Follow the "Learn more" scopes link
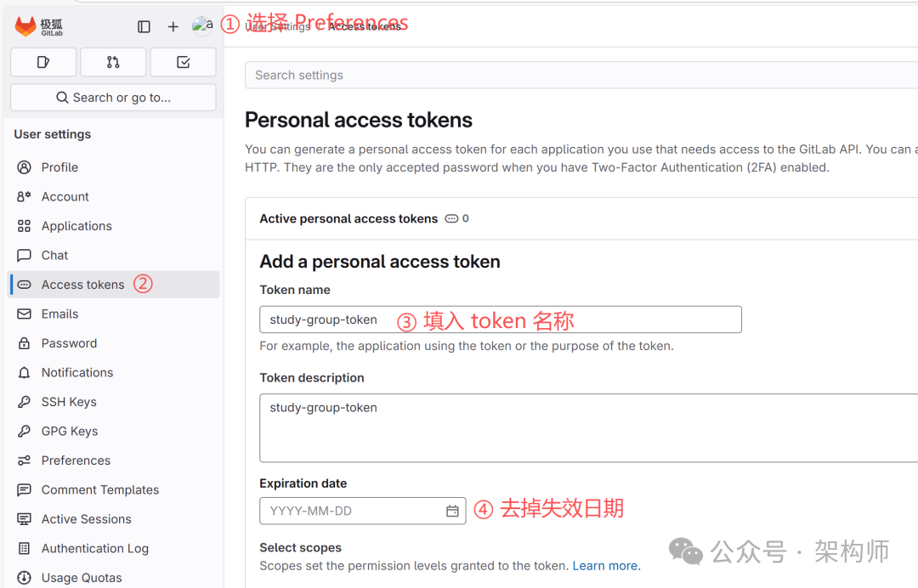The height and width of the screenshot is (588, 918). coord(606,566)
